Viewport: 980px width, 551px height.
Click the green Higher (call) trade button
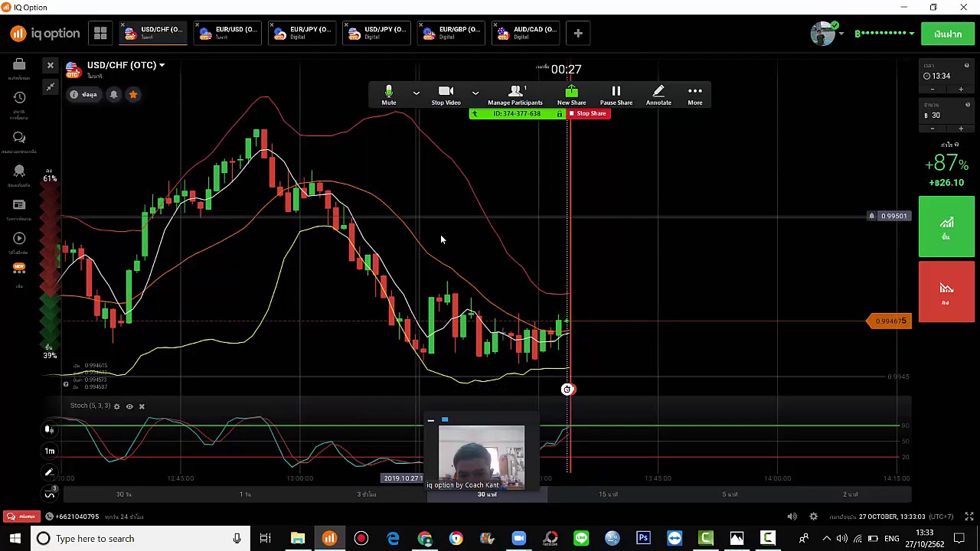(x=946, y=227)
